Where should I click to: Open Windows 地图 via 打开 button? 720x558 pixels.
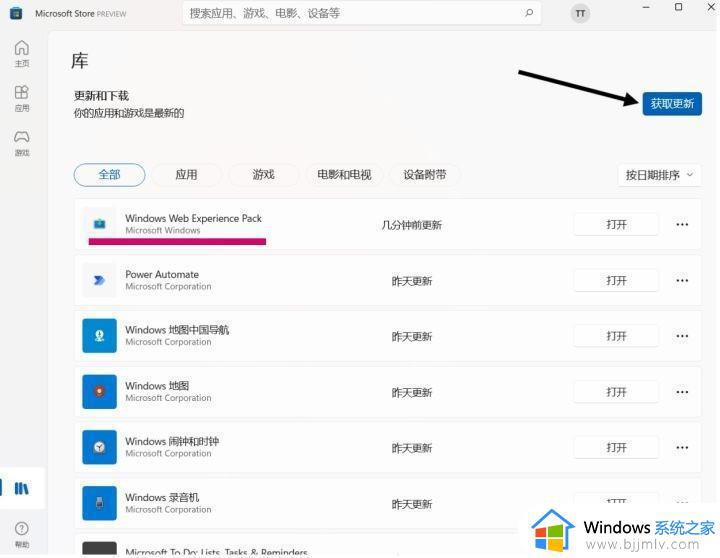pos(616,392)
